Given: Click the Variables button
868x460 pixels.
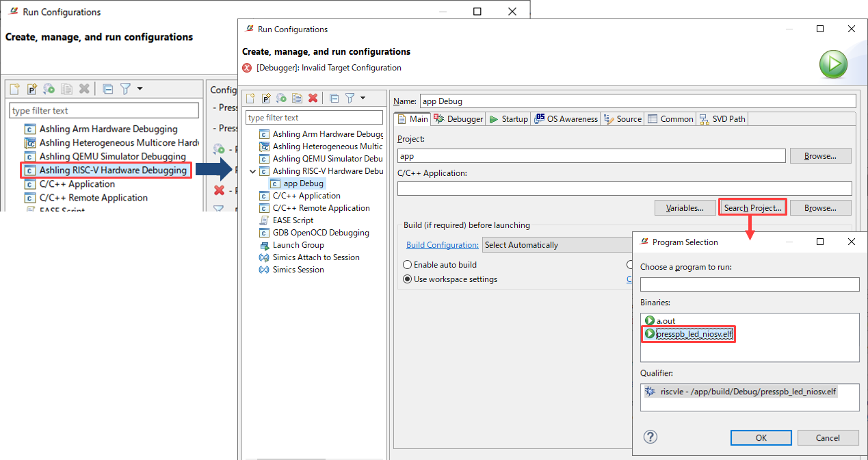Looking at the screenshot, I should pyautogui.click(x=685, y=208).
